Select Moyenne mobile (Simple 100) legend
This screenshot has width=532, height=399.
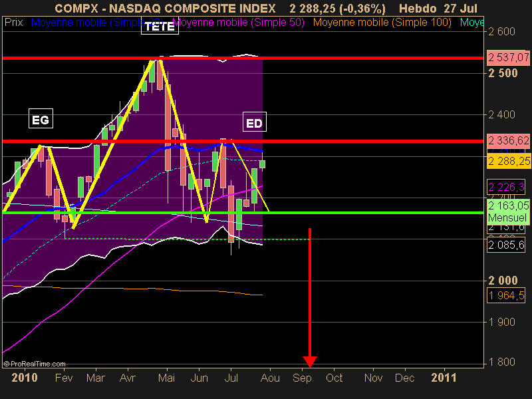382,23
